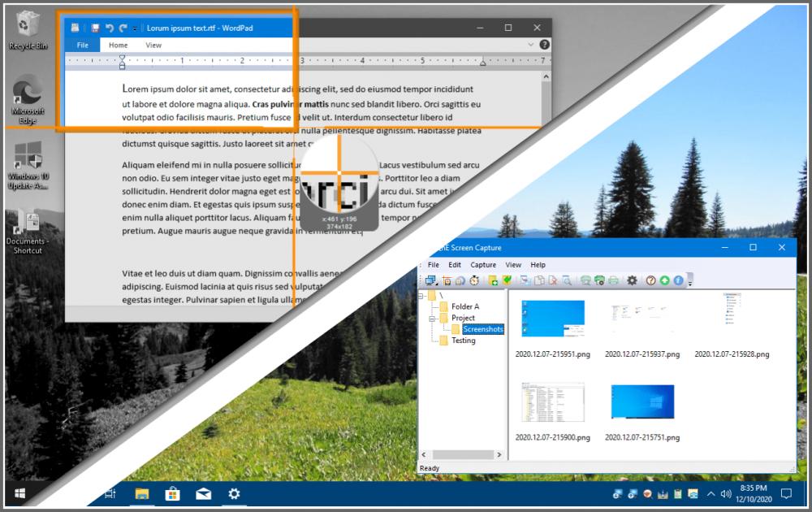The image size is (812, 512).
Task: Open the Quick Access Toolbar dropdown in WordPad
Action: point(134,27)
